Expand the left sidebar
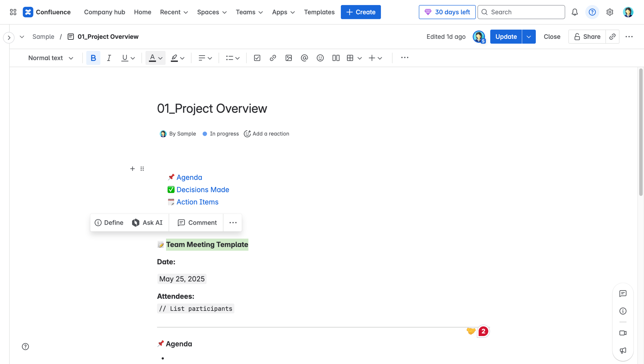Image resolution: width=644 pixels, height=364 pixels. pos(9,38)
